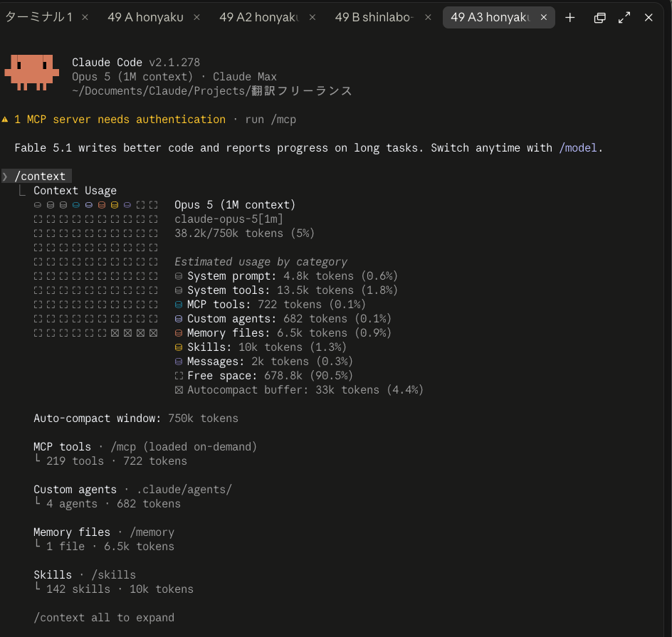Click the "Context Usage" heading
The width and height of the screenshot is (672, 637).
[x=75, y=190]
